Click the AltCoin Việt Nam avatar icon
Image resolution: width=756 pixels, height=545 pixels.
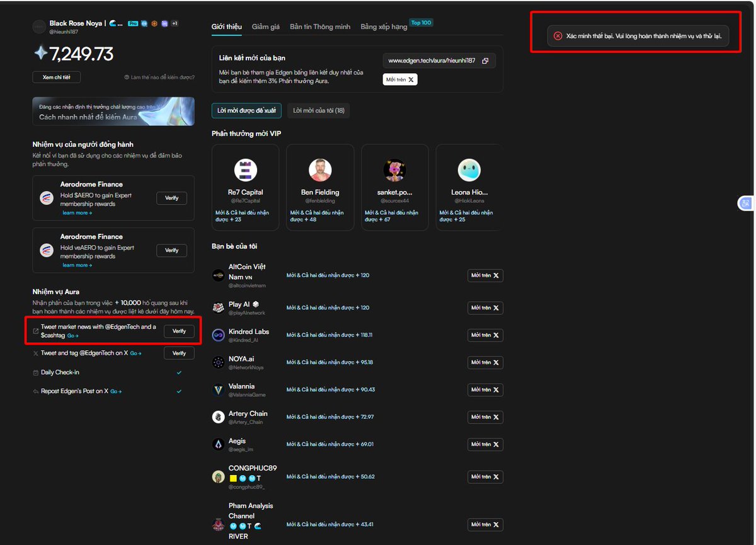coord(219,275)
